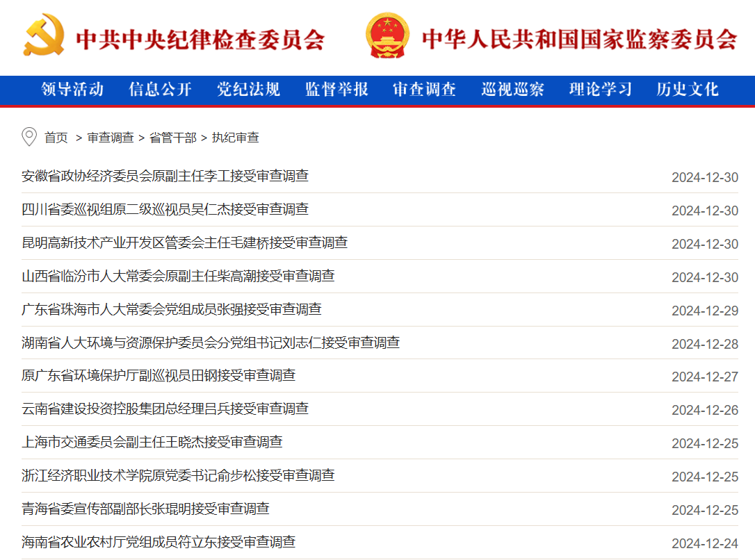Image resolution: width=755 pixels, height=560 pixels.
Task: Open the 历史文化 menu
Action: (x=688, y=89)
